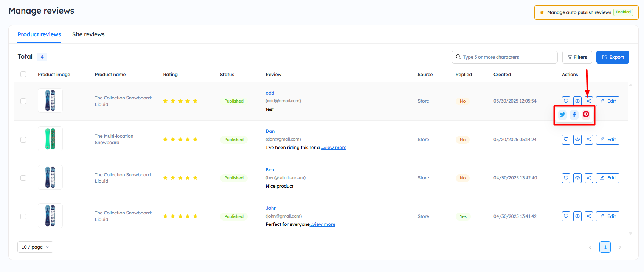
Task: Share review on Twitter
Action: [x=562, y=115]
